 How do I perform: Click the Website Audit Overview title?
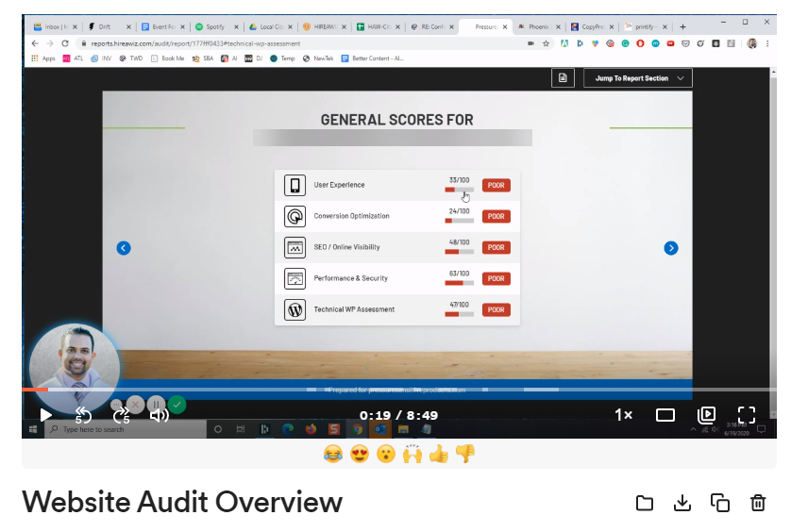coord(182,502)
